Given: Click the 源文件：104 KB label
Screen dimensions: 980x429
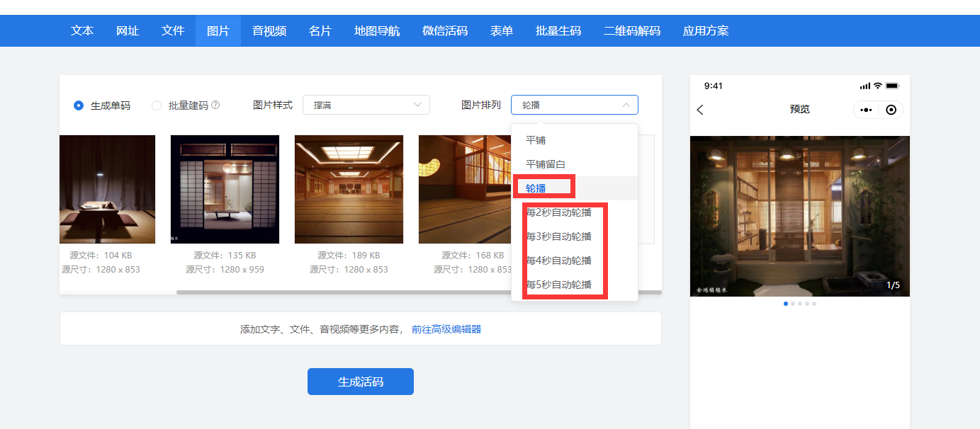Looking at the screenshot, I should tap(101, 255).
